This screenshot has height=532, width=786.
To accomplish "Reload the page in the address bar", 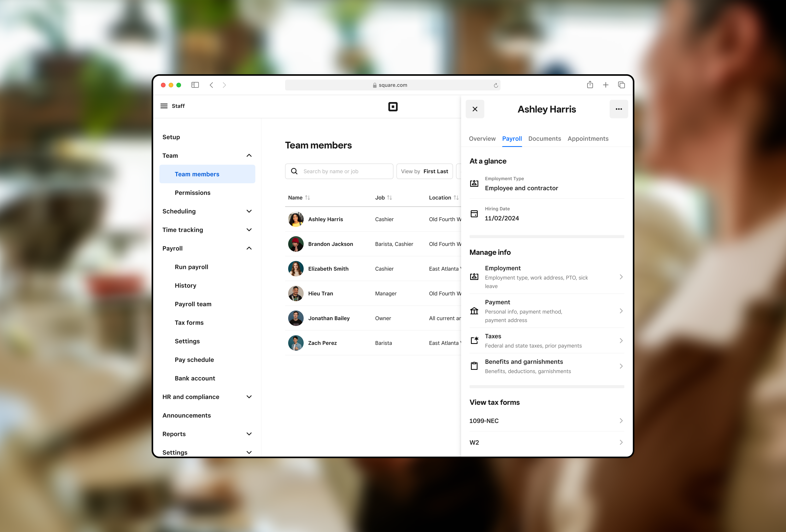I will pyautogui.click(x=496, y=85).
